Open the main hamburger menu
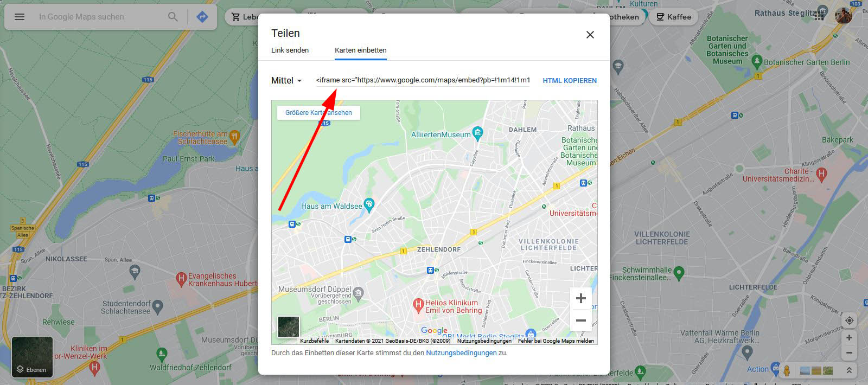This screenshot has width=868, height=385. 20,17
